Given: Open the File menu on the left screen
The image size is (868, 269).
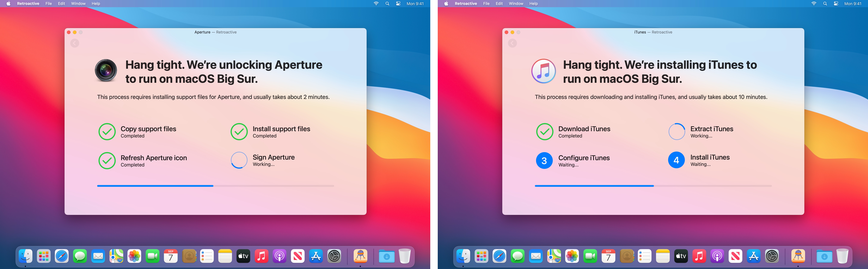Looking at the screenshot, I should click(49, 4).
